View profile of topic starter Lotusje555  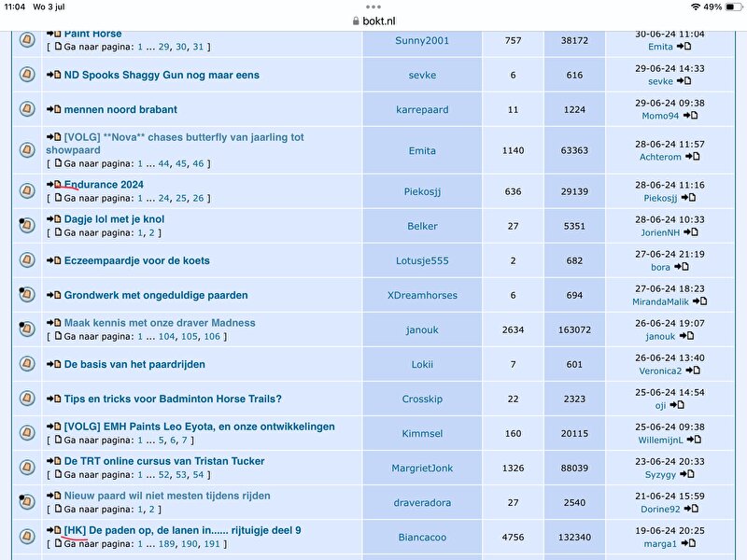coord(422,260)
